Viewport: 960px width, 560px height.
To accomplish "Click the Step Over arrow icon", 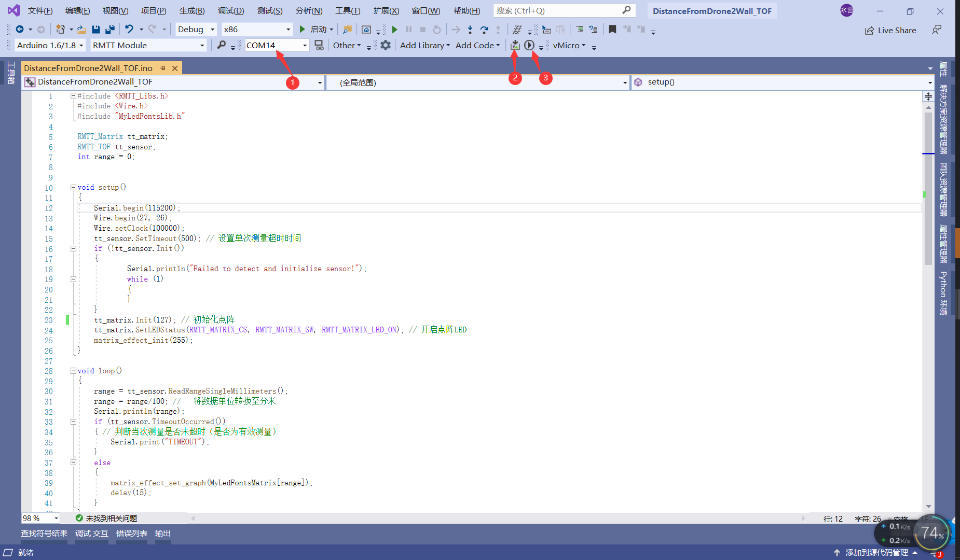I will (484, 30).
